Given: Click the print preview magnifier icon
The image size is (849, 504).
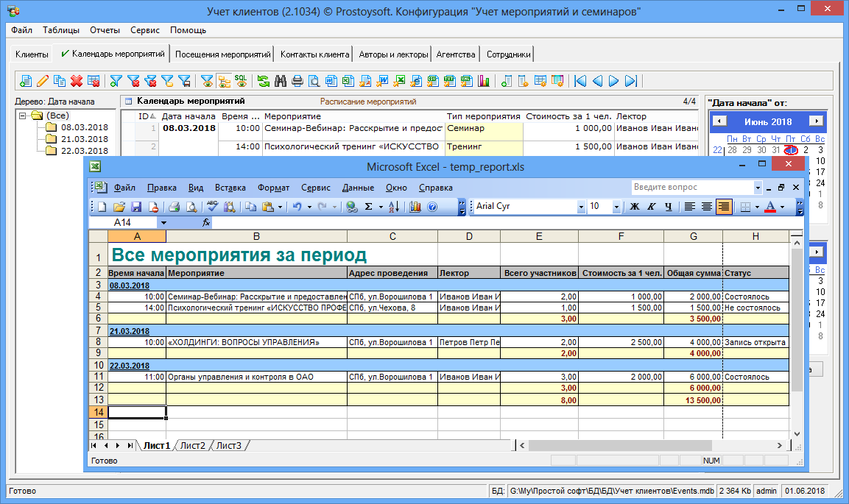Looking at the screenshot, I should [314, 81].
